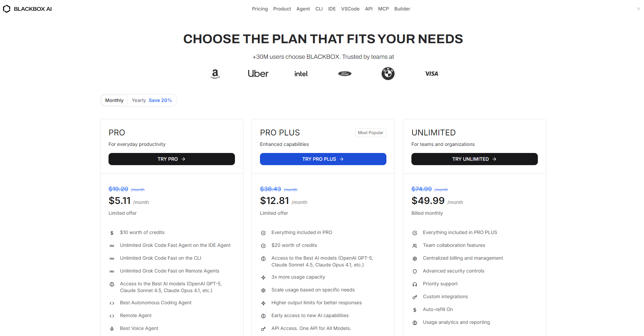Open the Product menu item
644x336 pixels.
[x=282, y=9]
